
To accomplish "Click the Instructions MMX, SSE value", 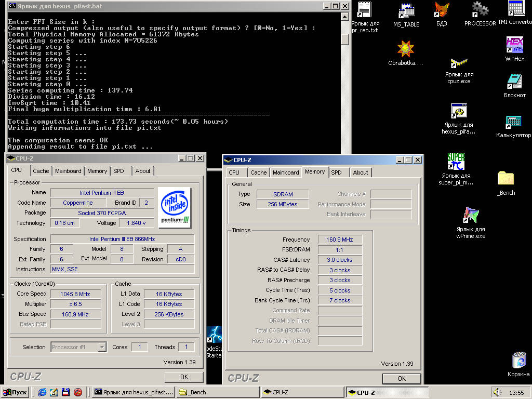I will pos(122,269).
